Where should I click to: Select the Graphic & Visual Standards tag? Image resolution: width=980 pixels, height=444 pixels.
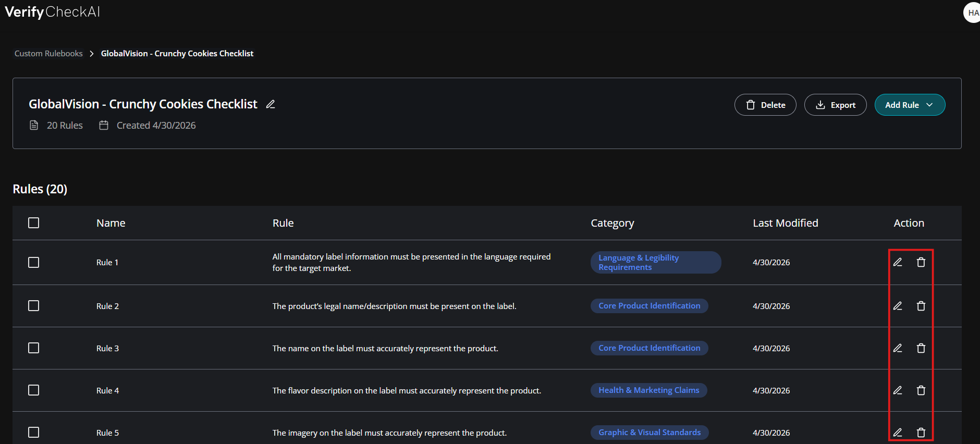[x=650, y=433]
